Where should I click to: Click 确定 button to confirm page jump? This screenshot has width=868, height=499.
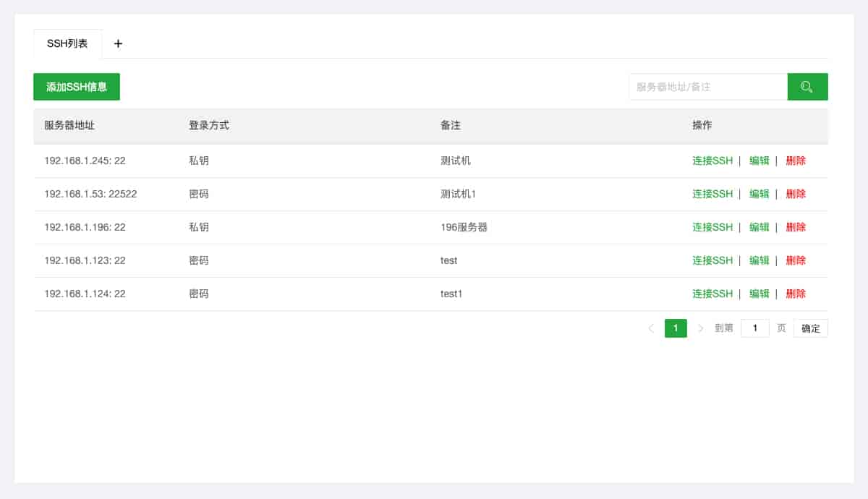(810, 328)
